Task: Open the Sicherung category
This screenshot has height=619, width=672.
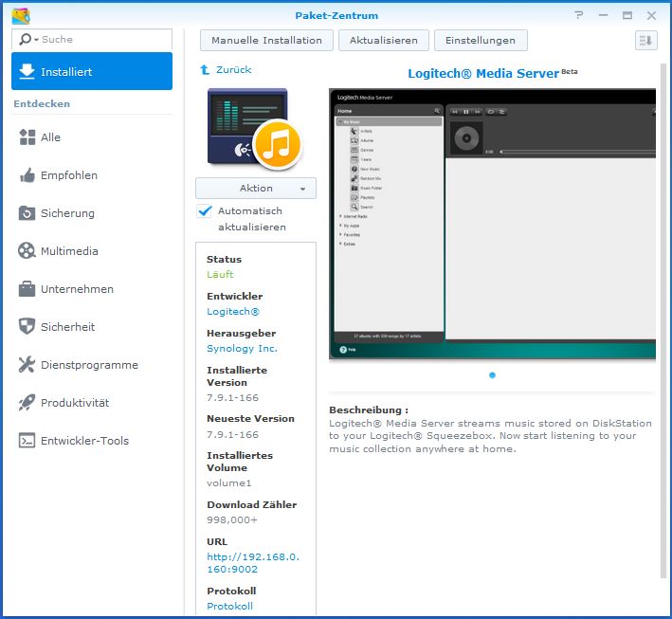Action: pos(92,213)
